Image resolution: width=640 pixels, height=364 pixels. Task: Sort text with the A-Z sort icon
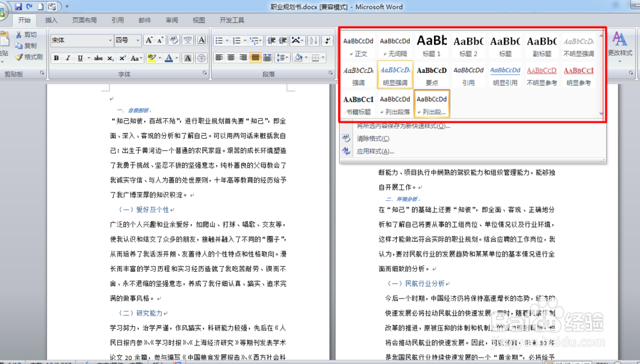click(x=314, y=40)
